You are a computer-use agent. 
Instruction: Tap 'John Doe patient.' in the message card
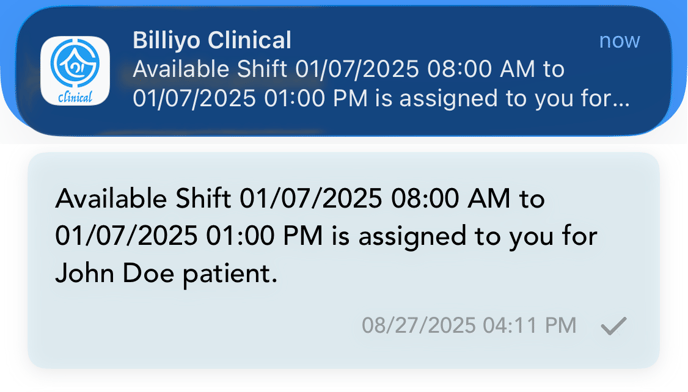pyautogui.click(x=166, y=274)
